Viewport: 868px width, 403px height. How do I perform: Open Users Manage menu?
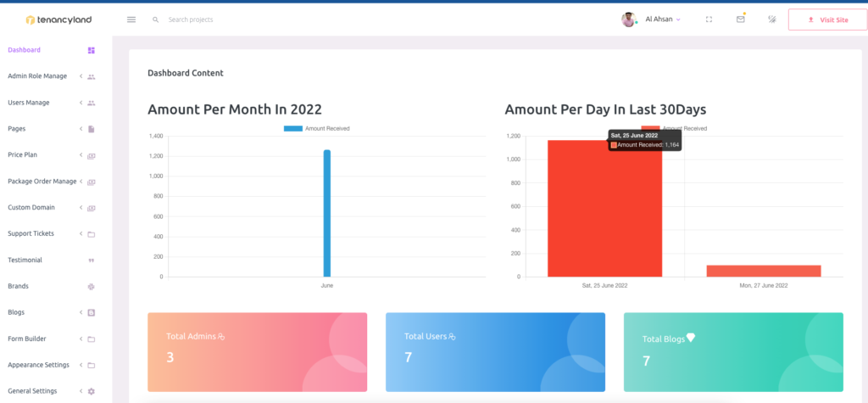pyautogui.click(x=28, y=103)
